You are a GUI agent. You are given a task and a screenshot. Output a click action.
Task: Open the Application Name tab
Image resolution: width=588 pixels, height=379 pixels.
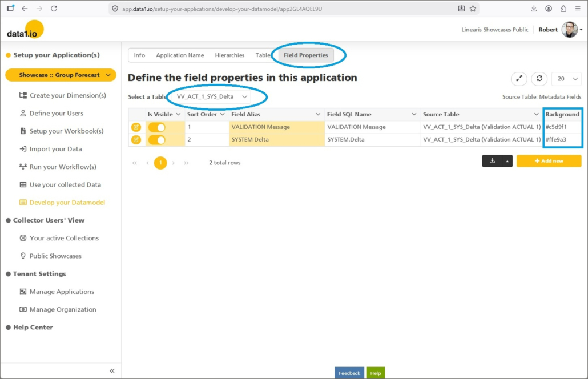tap(180, 55)
